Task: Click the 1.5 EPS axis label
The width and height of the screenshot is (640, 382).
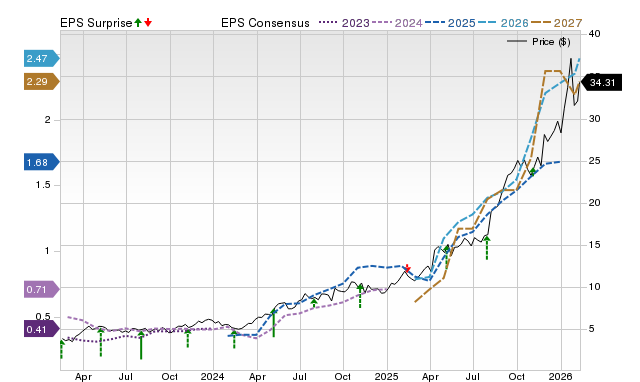Action: (x=42, y=185)
